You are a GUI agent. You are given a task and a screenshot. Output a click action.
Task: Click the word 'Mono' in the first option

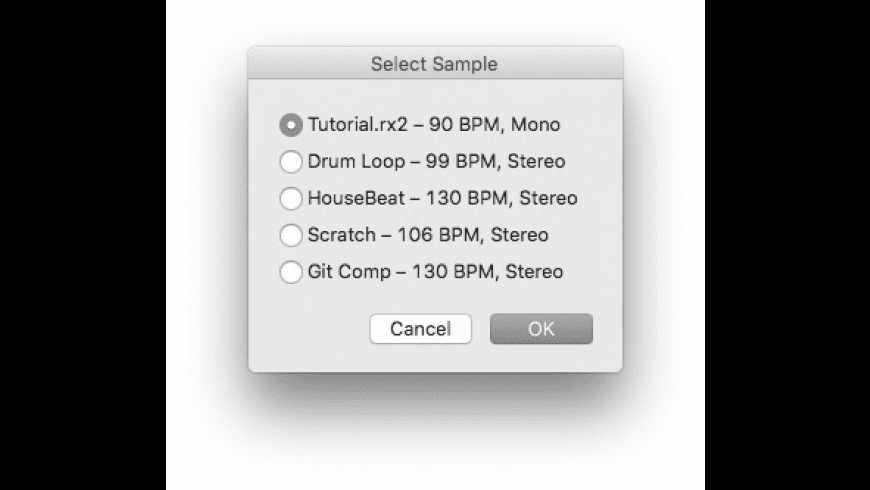pos(535,125)
